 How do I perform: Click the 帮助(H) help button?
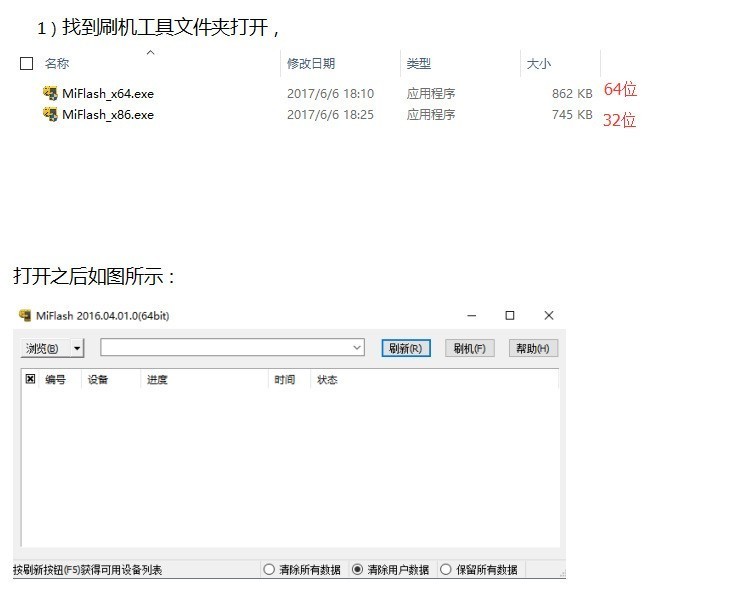pyautogui.click(x=533, y=348)
